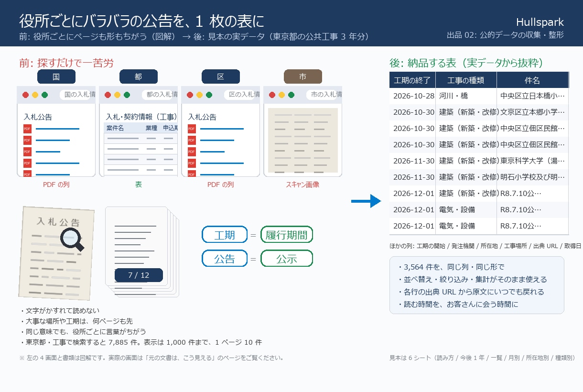The height and width of the screenshot is (392, 583).
Task: Select the 中央区立日本橋小… cell
Action: tap(532, 96)
